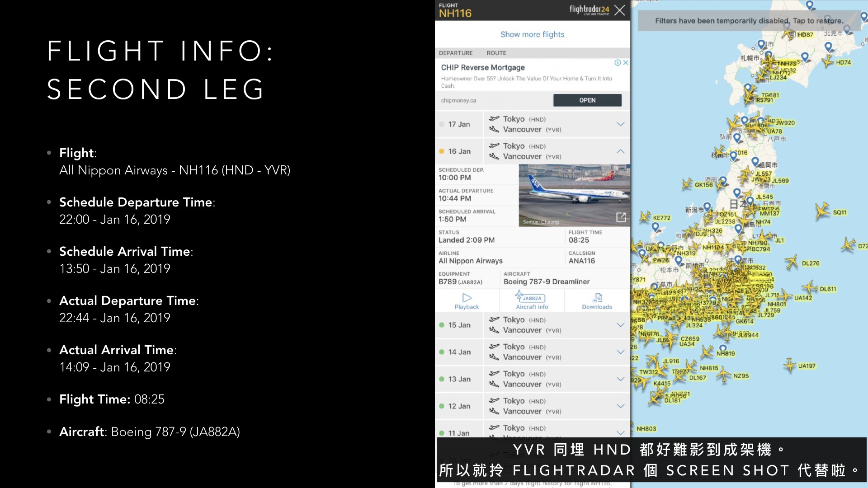Open Aircraft info for JA882A

(x=533, y=301)
